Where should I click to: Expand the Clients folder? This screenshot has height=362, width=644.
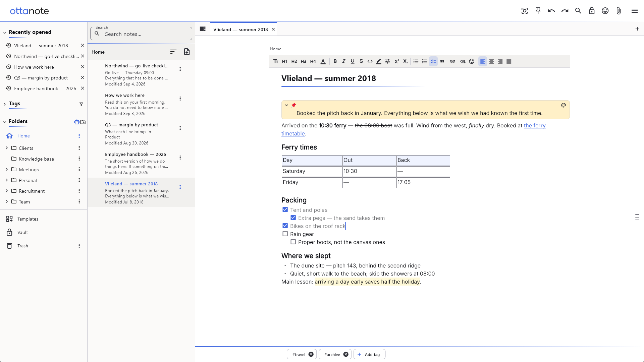pos(7,148)
